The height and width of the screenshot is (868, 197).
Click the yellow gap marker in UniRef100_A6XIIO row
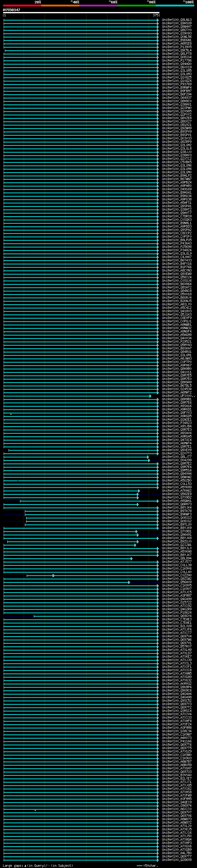coord(35,810)
